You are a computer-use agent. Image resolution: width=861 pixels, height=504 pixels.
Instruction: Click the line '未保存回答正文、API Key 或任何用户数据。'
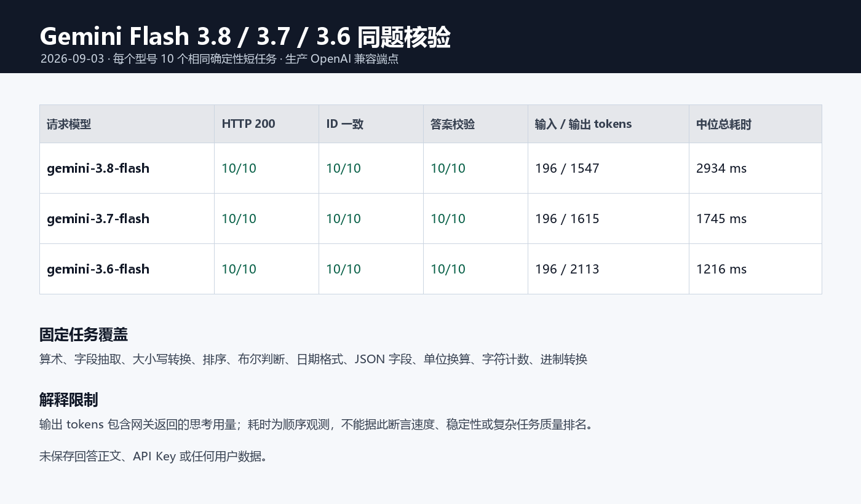pyautogui.click(x=153, y=456)
